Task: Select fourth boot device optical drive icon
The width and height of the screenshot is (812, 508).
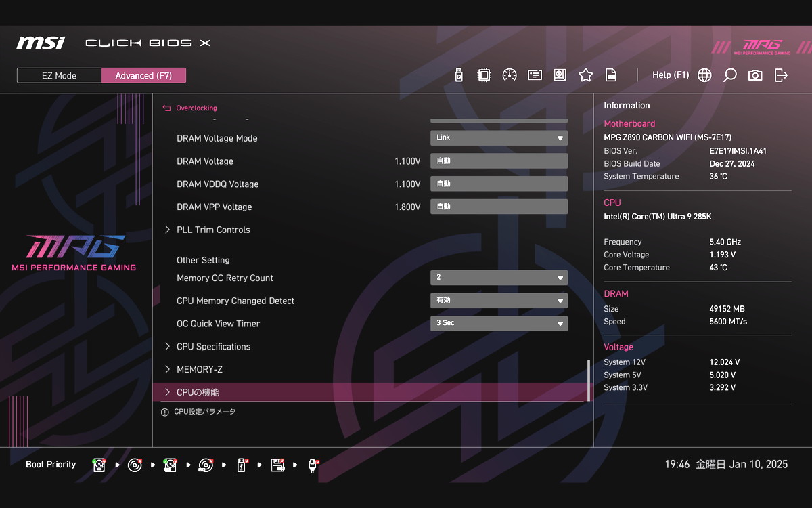Action: pyautogui.click(x=206, y=465)
